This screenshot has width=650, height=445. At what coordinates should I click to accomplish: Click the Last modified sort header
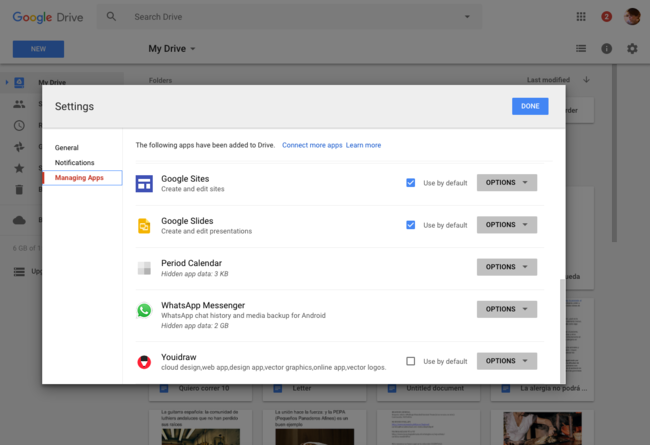(x=548, y=80)
